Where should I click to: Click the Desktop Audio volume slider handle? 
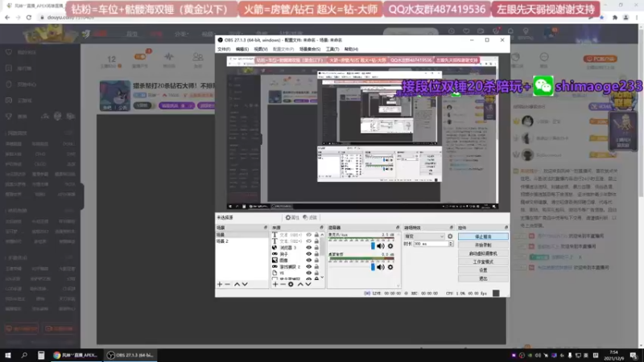373,267
